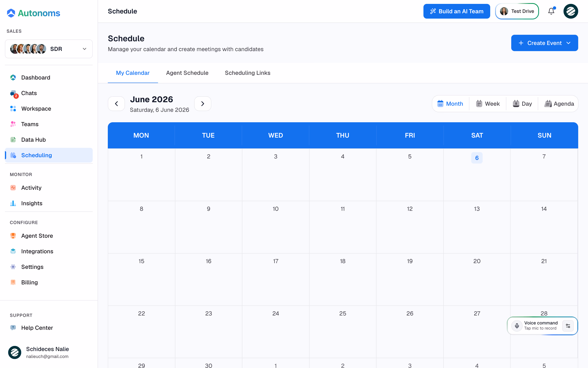Screen dimensions: 588x368
Task: Select the Agent Schedule tab
Action: tap(187, 73)
